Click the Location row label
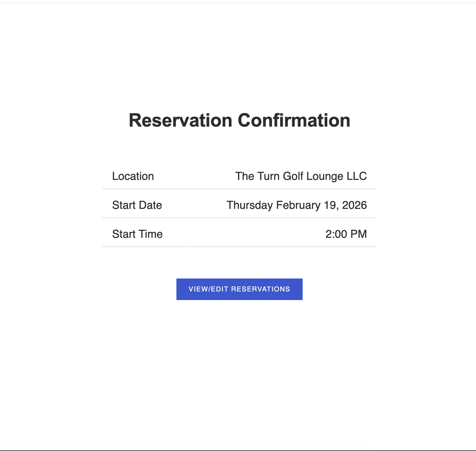 (133, 176)
